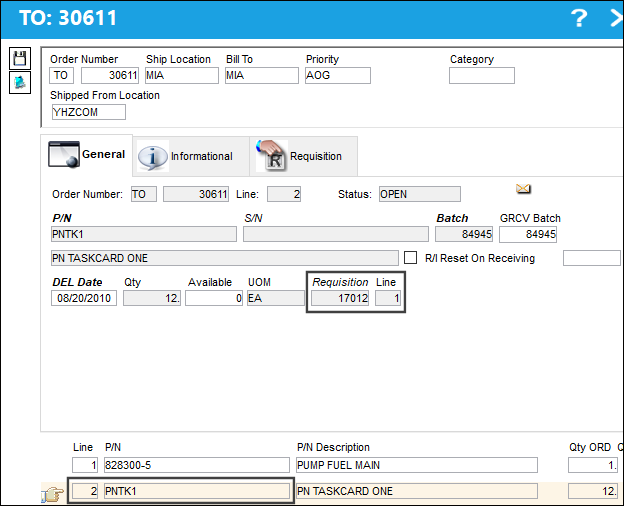Click the save floppy disk icon
The image size is (624, 506).
(20, 58)
